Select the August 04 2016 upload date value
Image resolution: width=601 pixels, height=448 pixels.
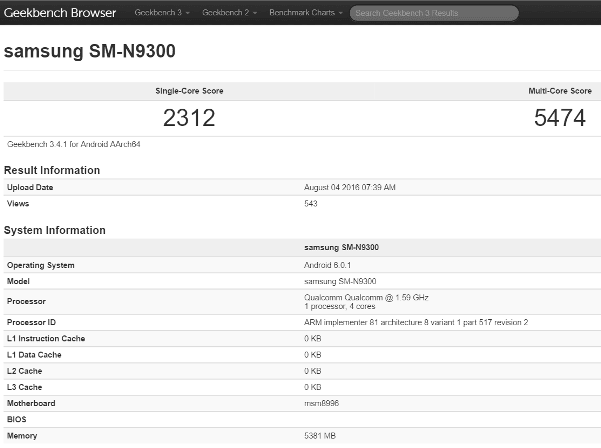(350, 187)
